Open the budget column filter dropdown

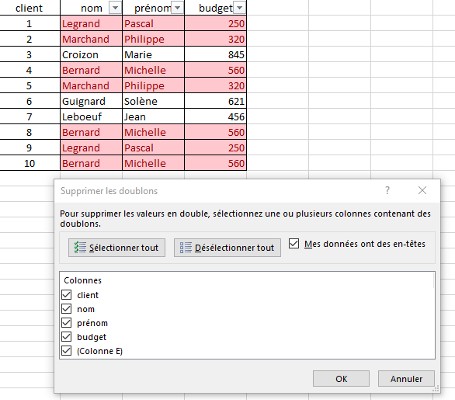tap(239, 8)
